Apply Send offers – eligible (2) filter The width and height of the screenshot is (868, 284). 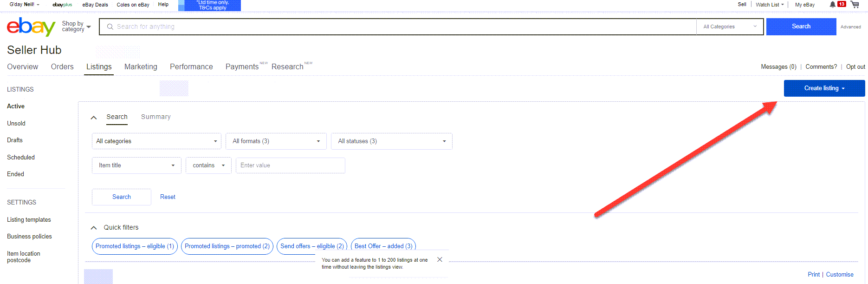(x=312, y=246)
